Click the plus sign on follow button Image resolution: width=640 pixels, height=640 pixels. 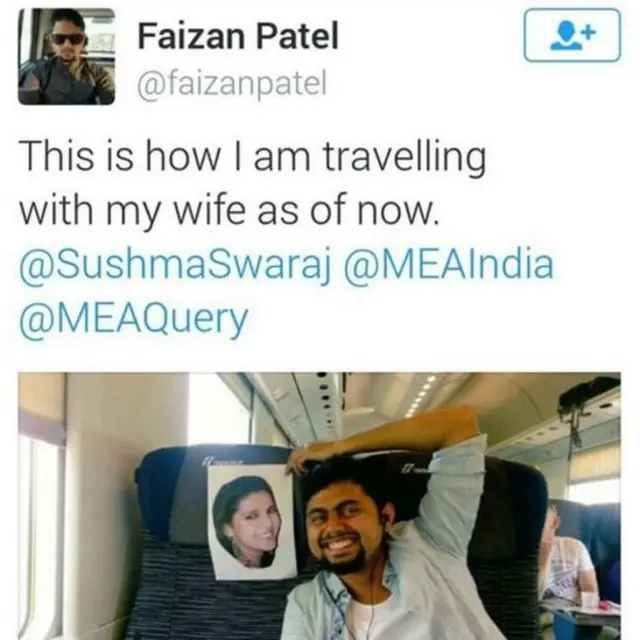click(589, 31)
